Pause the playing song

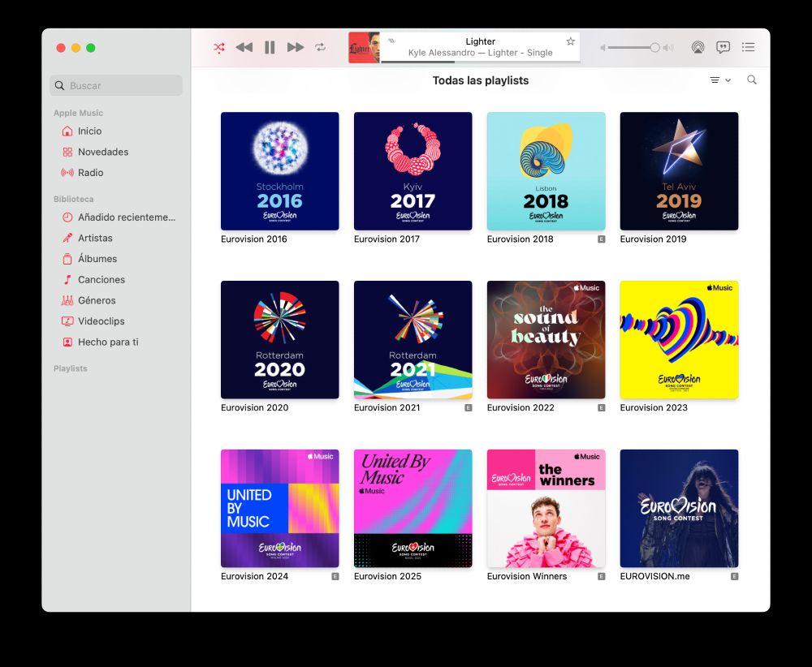pyautogui.click(x=270, y=48)
